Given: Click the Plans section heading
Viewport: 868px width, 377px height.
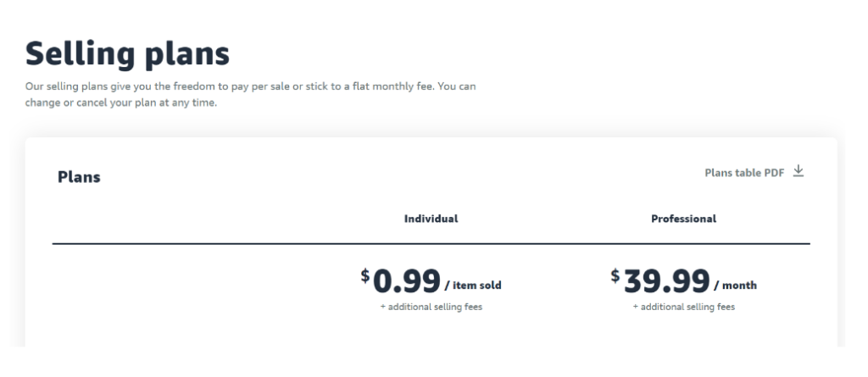Looking at the screenshot, I should pos(79,177).
